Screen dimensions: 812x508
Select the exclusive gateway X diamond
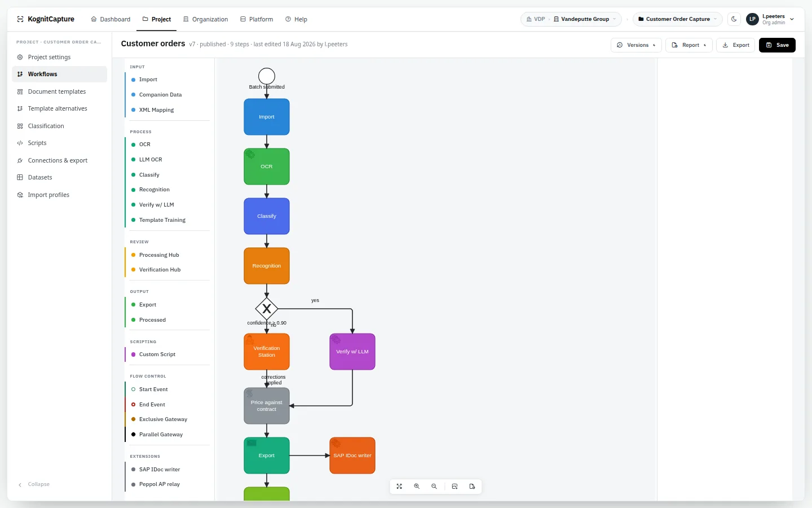(x=267, y=309)
